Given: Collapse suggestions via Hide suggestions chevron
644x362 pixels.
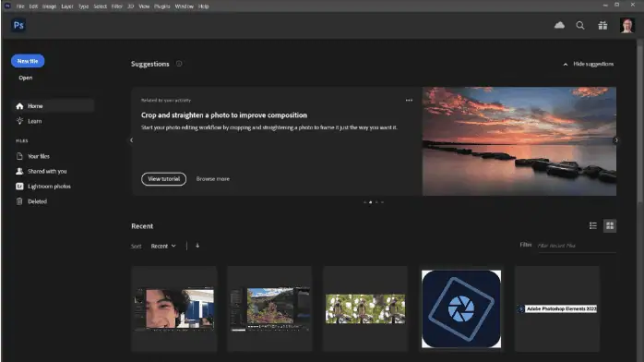Looking at the screenshot, I should click(x=566, y=64).
